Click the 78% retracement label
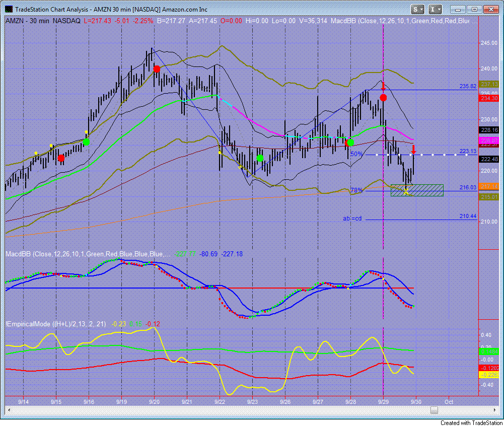The image size is (504, 426). pyautogui.click(x=356, y=190)
